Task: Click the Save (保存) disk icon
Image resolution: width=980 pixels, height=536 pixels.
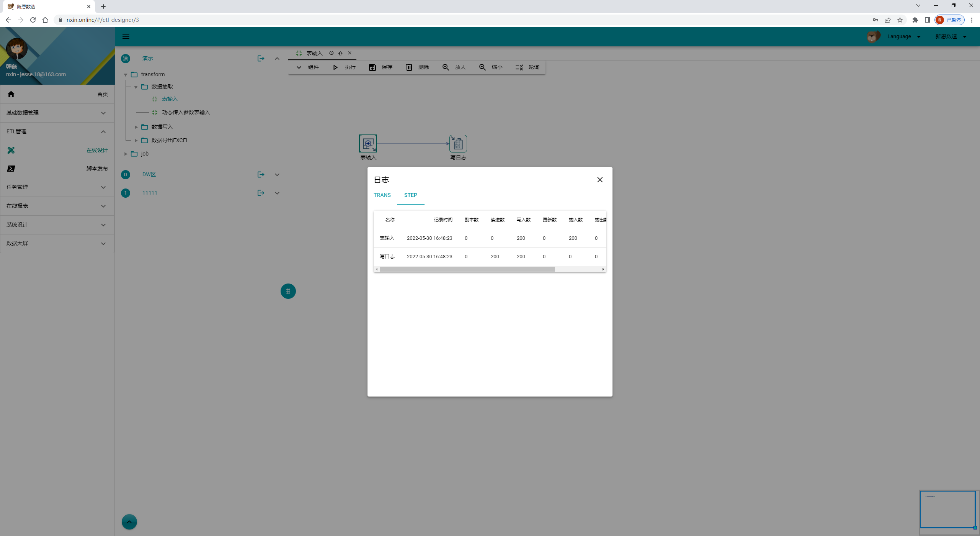Action: 372,67
